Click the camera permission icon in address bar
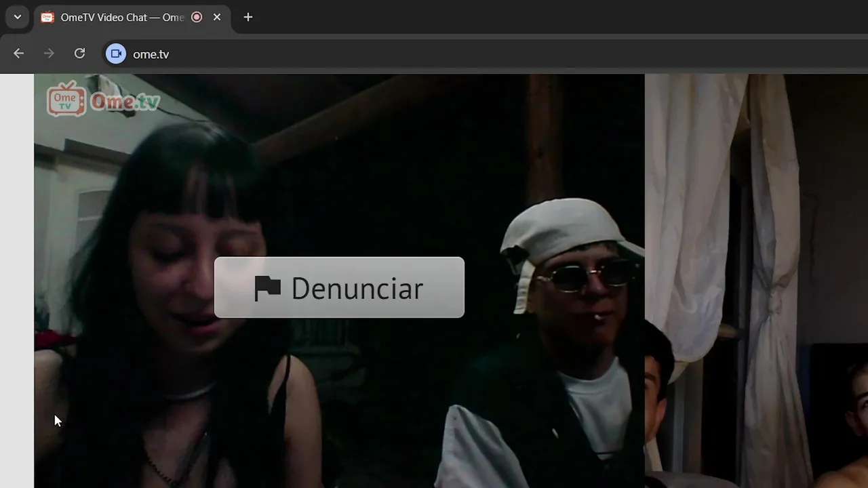The width and height of the screenshot is (868, 488). coord(116,54)
